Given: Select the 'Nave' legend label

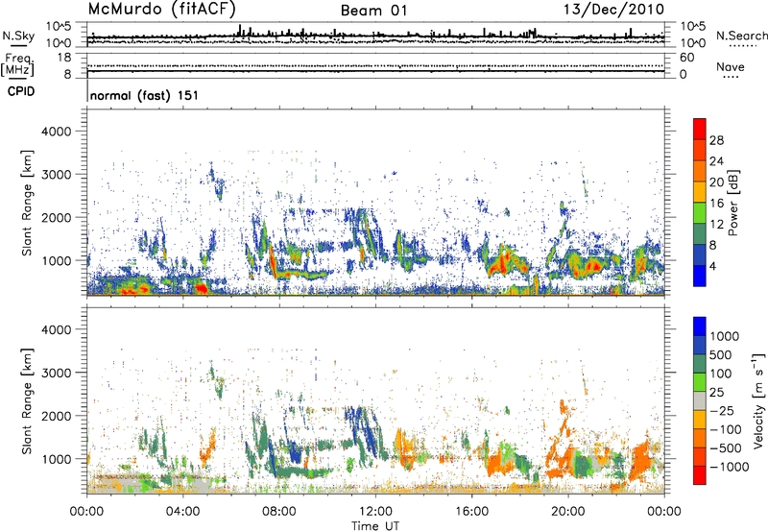Looking at the screenshot, I should [731, 66].
